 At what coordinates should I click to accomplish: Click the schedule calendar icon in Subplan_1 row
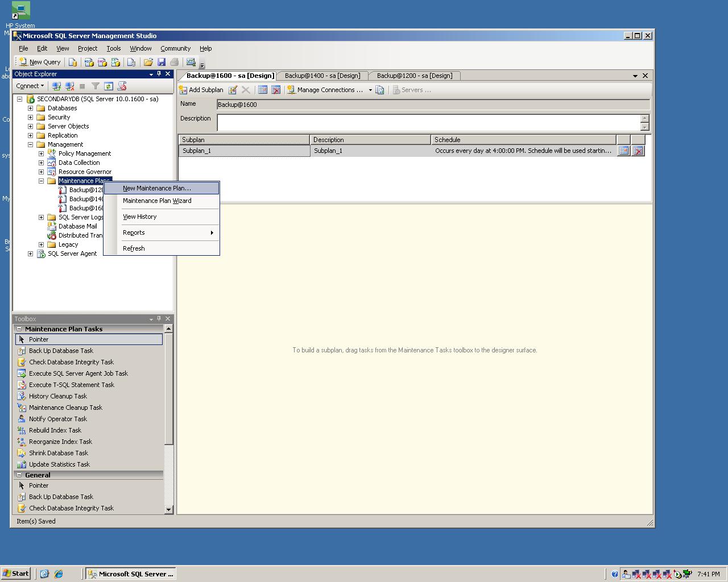[624, 151]
